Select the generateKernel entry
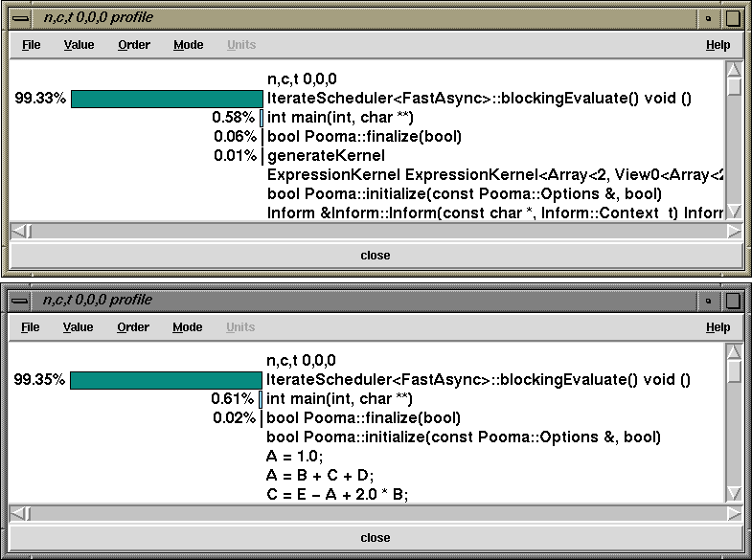 (x=326, y=156)
